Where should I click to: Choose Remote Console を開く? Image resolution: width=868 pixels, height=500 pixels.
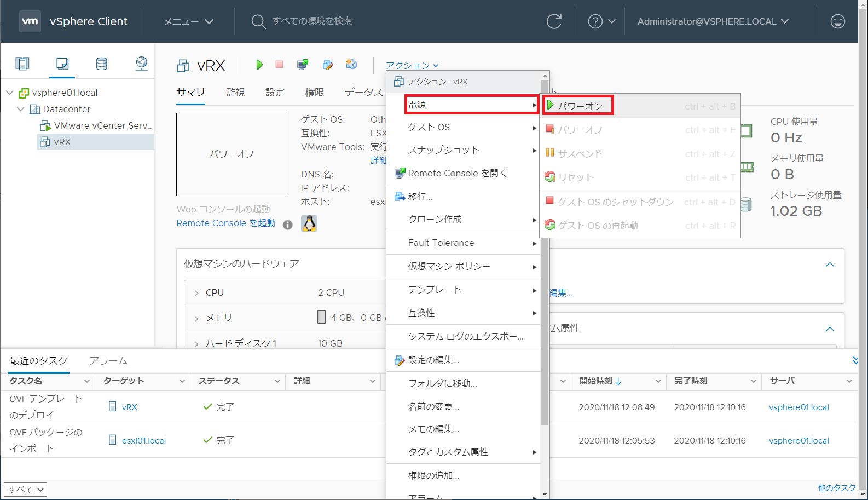tap(464, 173)
